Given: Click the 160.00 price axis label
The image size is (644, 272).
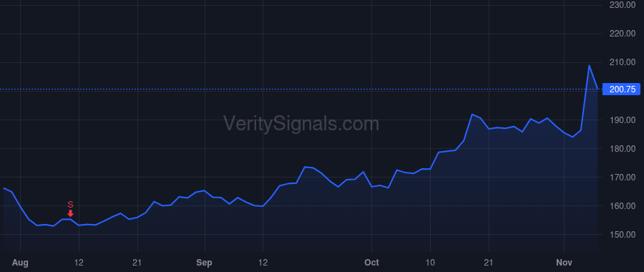Looking at the screenshot, I should pos(623,206).
